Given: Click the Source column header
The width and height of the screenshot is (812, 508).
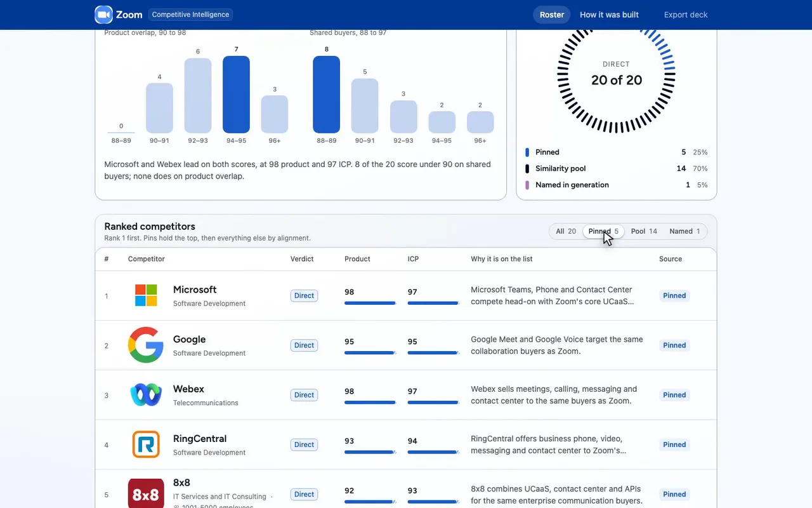Looking at the screenshot, I should pyautogui.click(x=671, y=259).
